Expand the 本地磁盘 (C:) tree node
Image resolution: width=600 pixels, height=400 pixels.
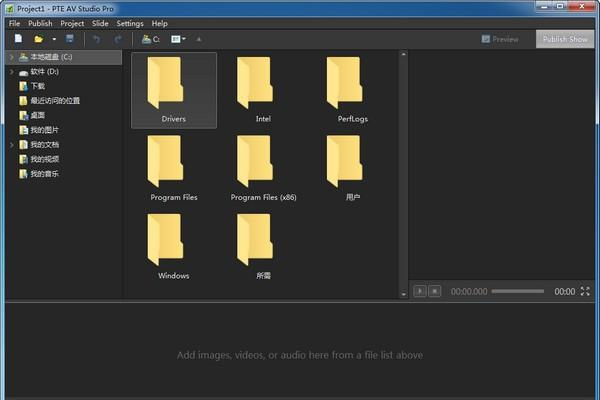coord(11,57)
